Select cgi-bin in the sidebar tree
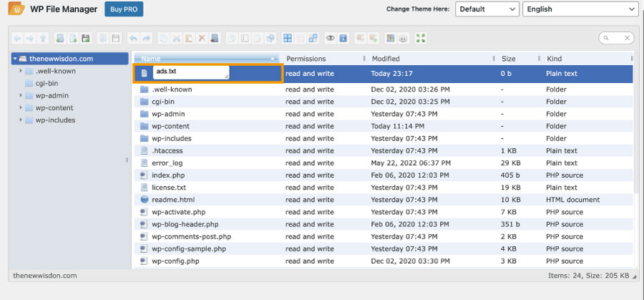The width and height of the screenshot is (644, 300). [x=47, y=84]
